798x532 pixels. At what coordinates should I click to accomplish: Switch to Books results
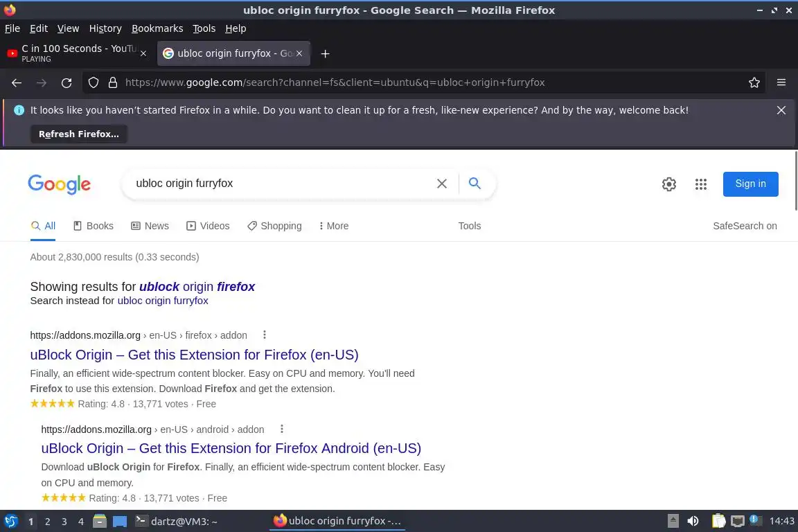(x=94, y=226)
